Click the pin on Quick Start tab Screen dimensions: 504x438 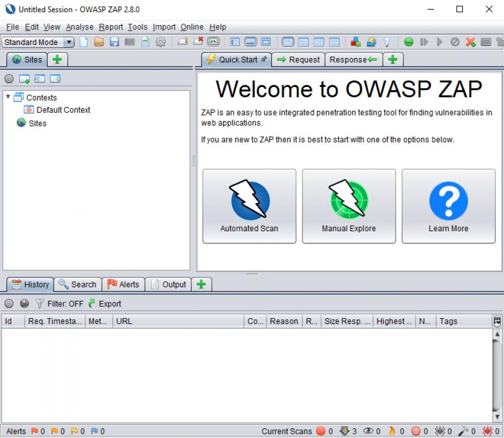point(264,59)
